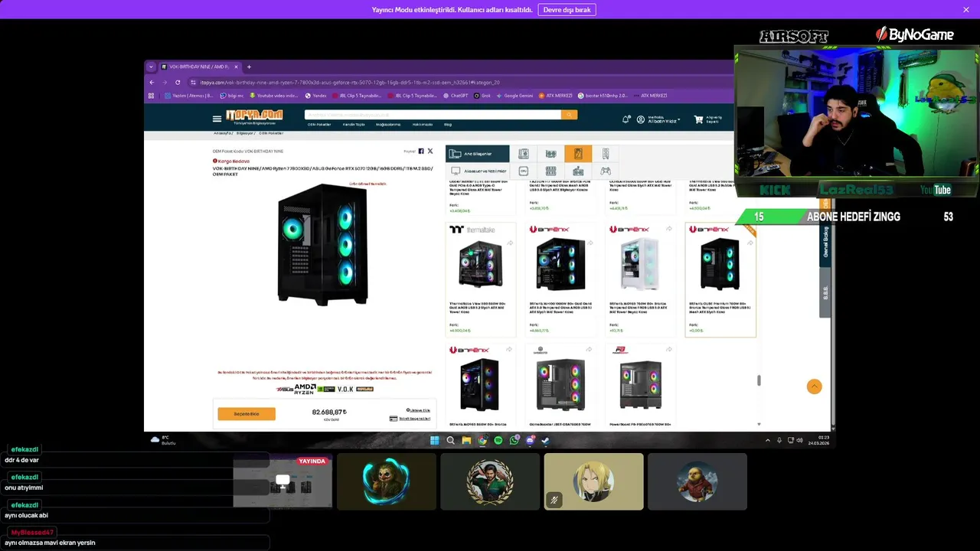
Task: Choose the white BitFenix case card
Action: tap(640, 280)
